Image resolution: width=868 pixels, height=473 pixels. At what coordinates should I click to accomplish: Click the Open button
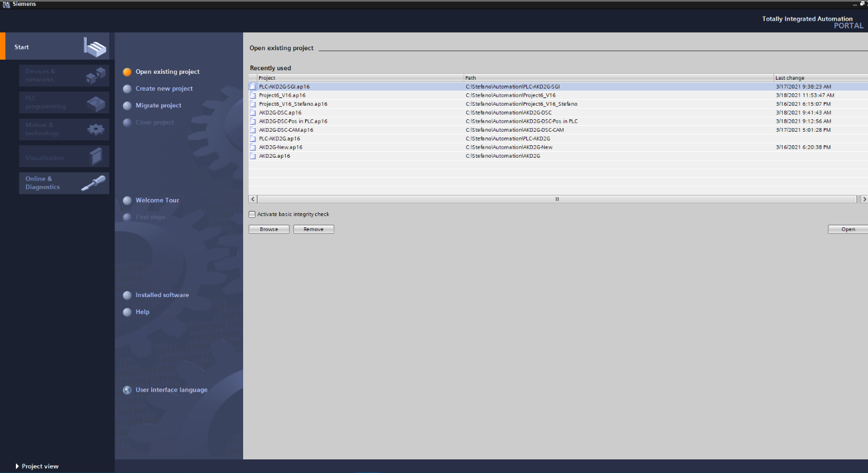848,229
